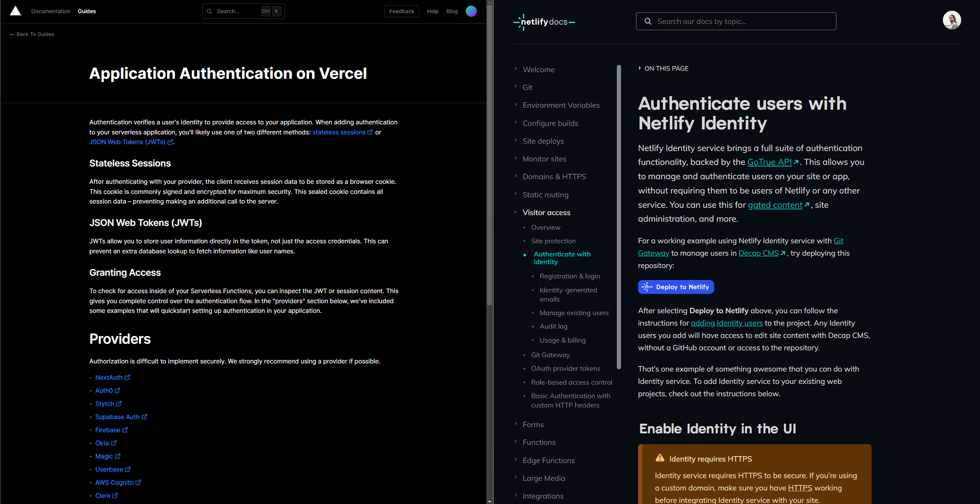Click external link icon next to AWS Cognito
The width and height of the screenshot is (980, 504).
tap(138, 482)
